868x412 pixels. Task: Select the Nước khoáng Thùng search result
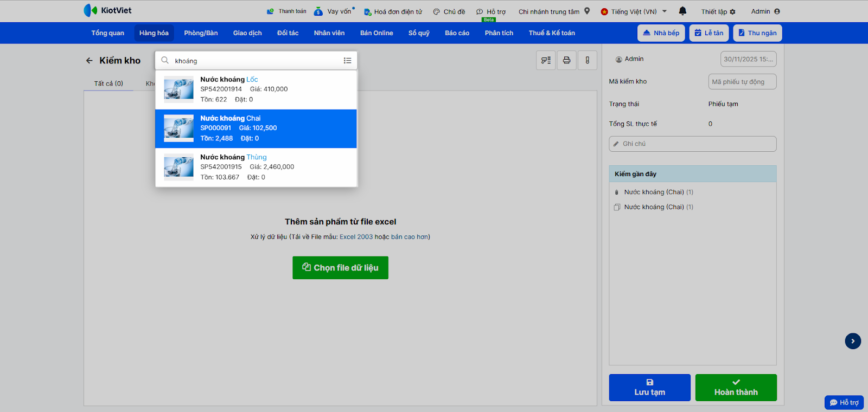(x=256, y=168)
